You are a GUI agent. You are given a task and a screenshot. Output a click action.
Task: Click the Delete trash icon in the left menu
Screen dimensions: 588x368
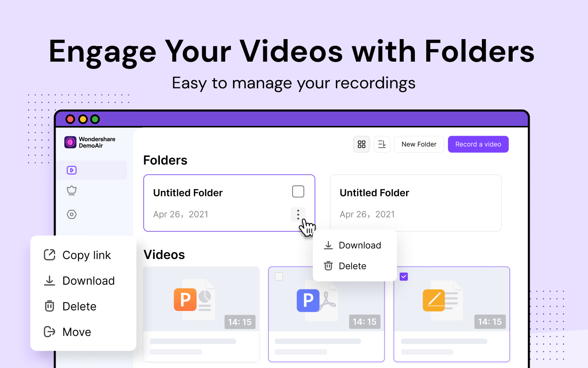point(49,306)
